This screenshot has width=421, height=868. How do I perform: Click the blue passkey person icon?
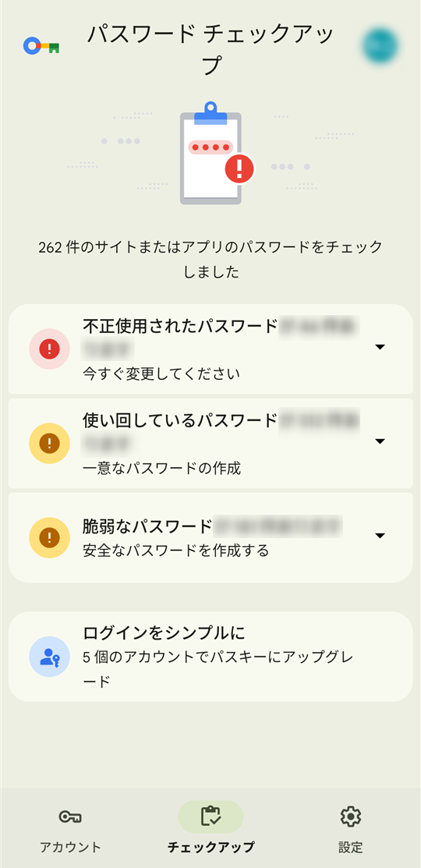tap(49, 657)
